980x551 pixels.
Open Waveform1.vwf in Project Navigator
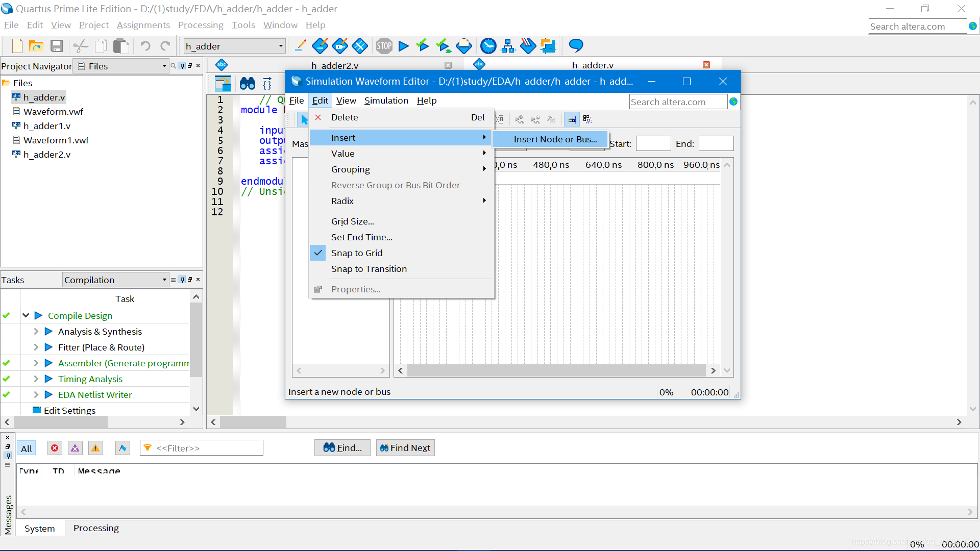pos(56,140)
